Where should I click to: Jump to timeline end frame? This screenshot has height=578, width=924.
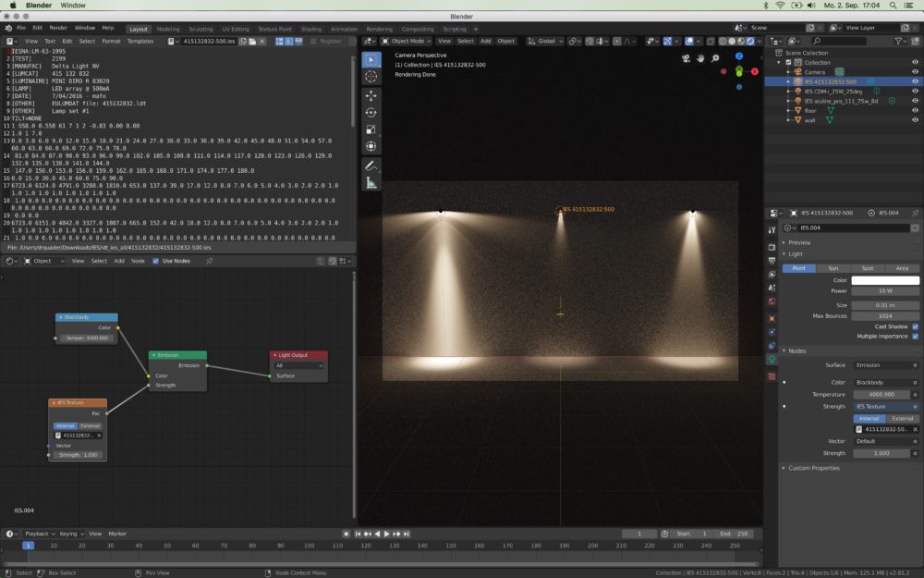[407, 534]
